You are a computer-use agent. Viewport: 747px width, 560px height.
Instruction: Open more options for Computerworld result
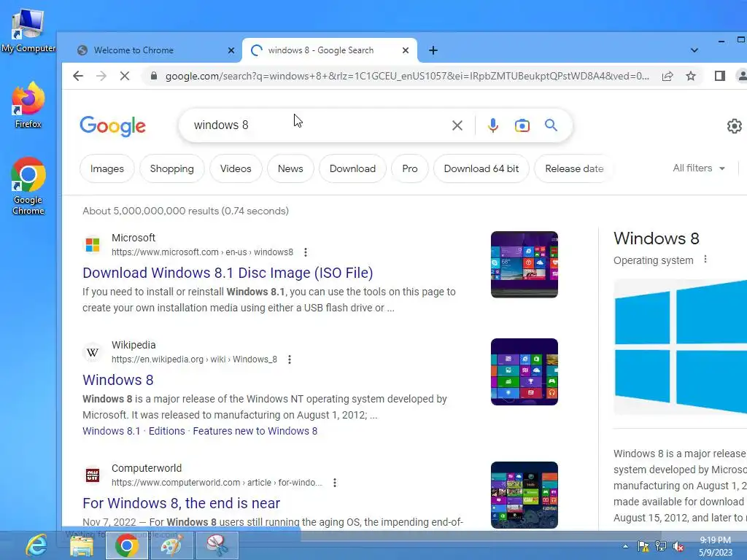pos(335,483)
